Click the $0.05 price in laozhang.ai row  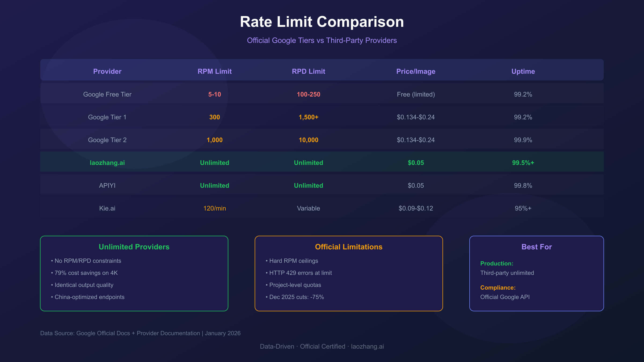(416, 163)
